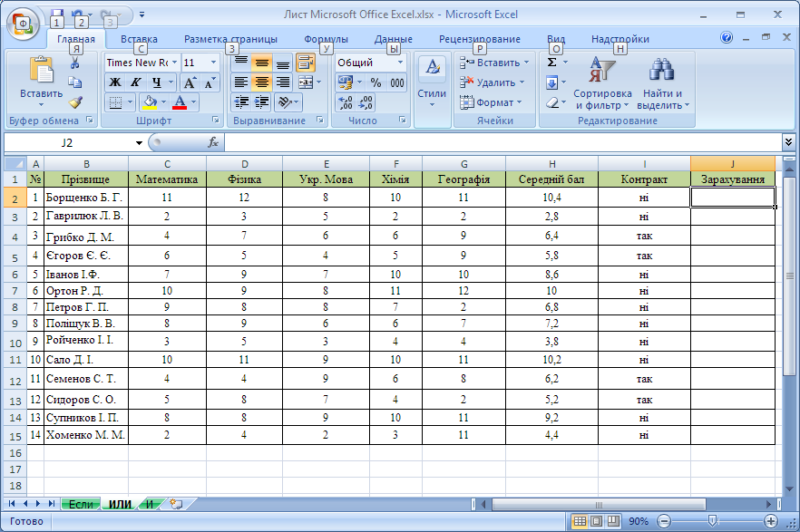Toggle italic formatting (К)
This screenshot has width=800, height=532.
tap(135, 82)
